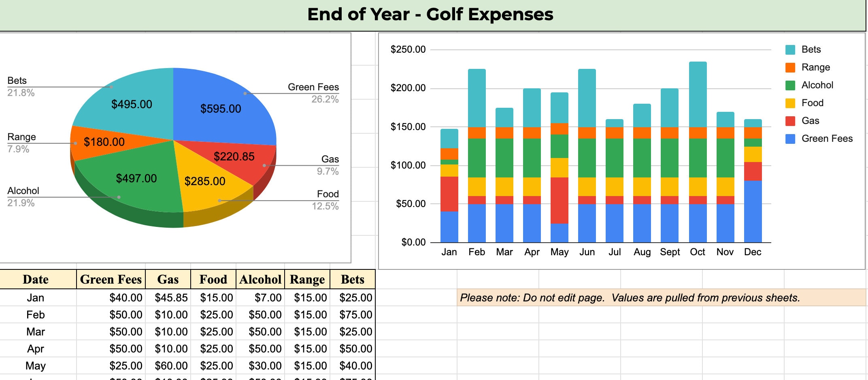Click the Green Fees blue legend swatch

791,138
